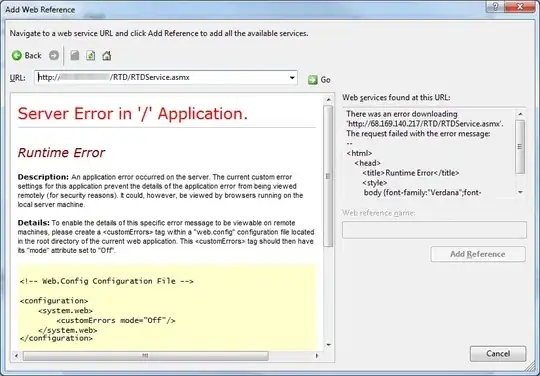Screen dimensions: 540x376
Task: Click browser pane scroll down arrow
Action: pos(329,344)
